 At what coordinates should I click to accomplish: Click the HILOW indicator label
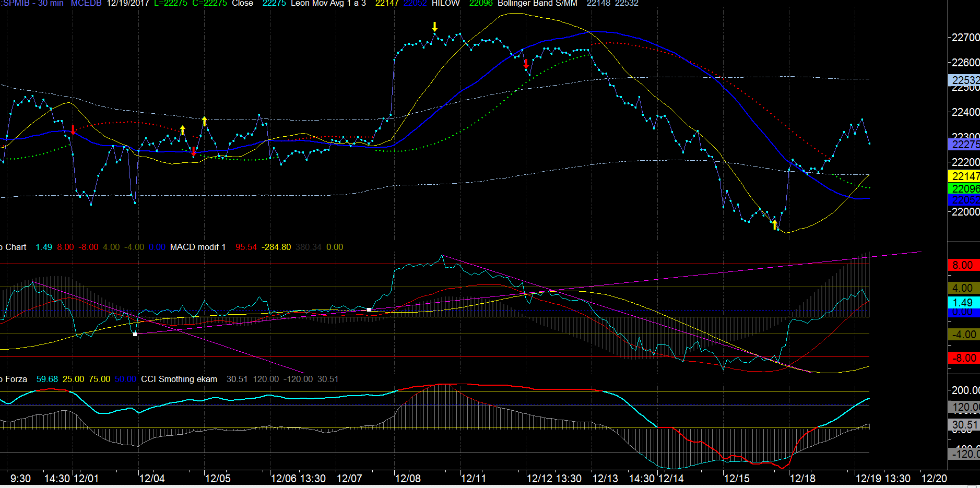click(x=445, y=3)
